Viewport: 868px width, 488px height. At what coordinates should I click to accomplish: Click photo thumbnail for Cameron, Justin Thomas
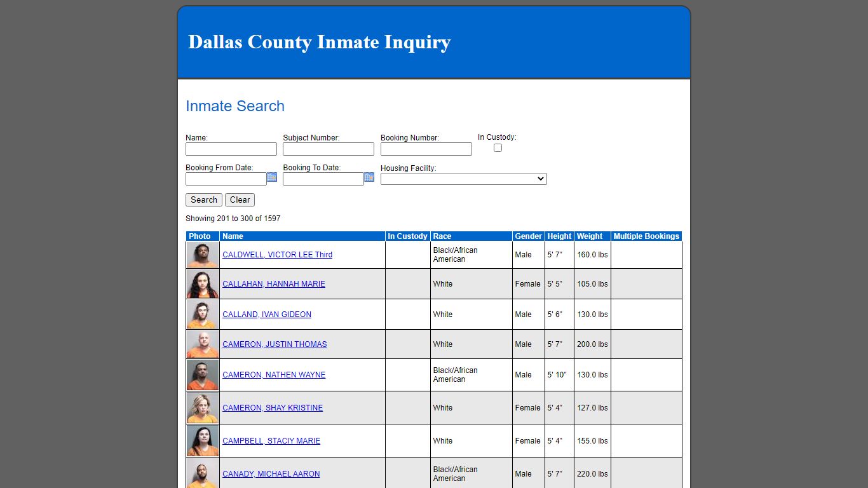pyautogui.click(x=203, y=344)
